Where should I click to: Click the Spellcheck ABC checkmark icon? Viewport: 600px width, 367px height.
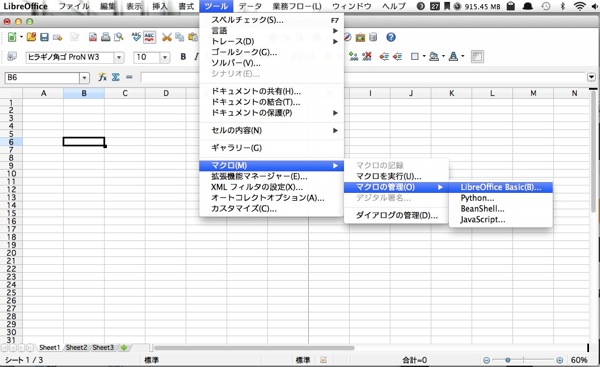coord(136,37)
